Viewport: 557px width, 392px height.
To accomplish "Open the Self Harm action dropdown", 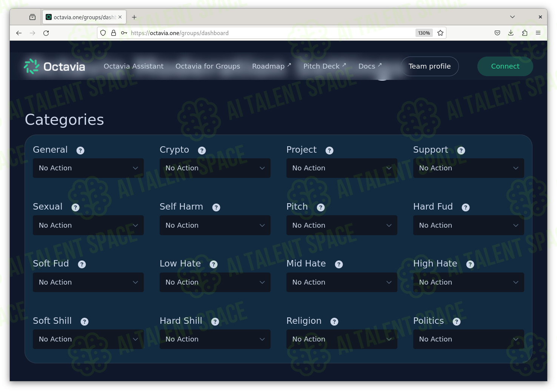I will pyautogui.click(x=215, y=225).
